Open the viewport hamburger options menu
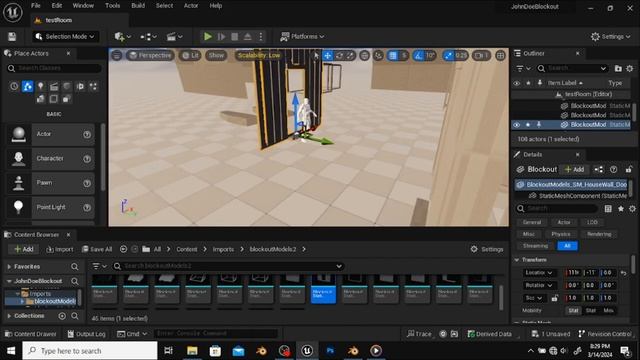This screenshot has height=360, width=640. click(117, 56)
